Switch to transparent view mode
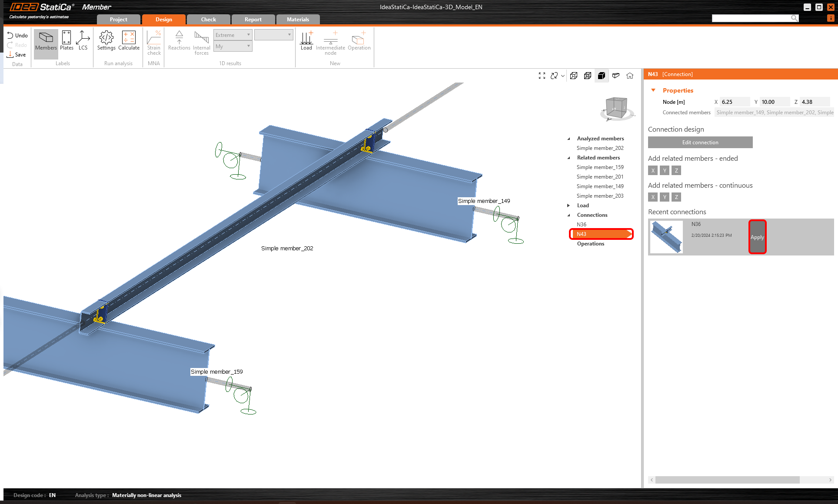Screen dimensions: 838x504 pos(588,76)
